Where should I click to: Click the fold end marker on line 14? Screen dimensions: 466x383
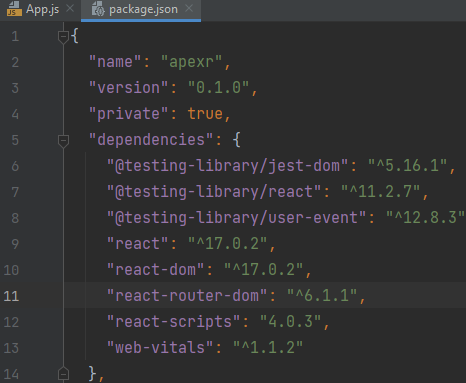click(x=63, y=373)
